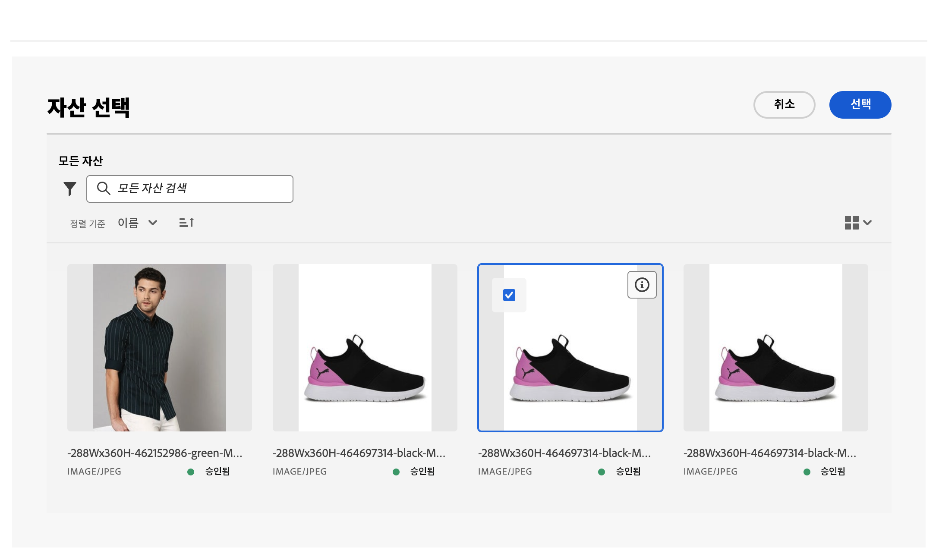The width and height of the screenshot is (939, 560).
Task: Click the search magnifier icon
Action: (x=103, y=188)
